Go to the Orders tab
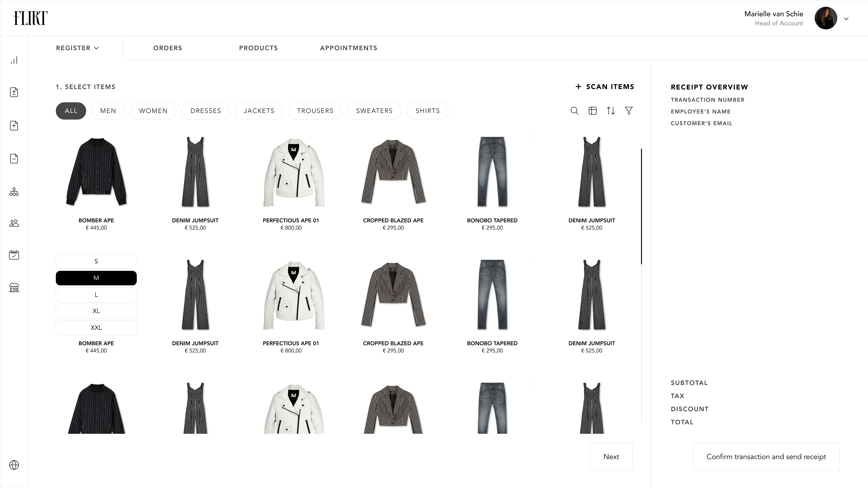The image size is (868, 488). [168, 48]
